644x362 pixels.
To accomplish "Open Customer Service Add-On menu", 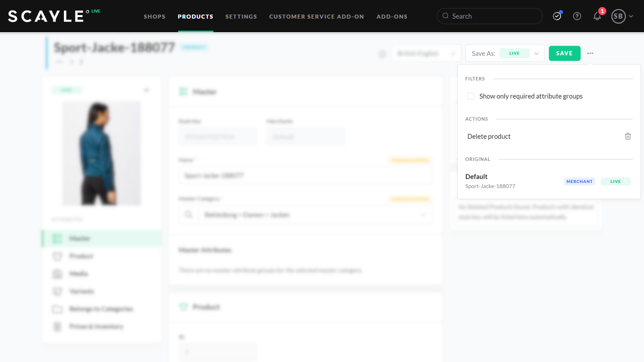I will click(x=316, y=17).
